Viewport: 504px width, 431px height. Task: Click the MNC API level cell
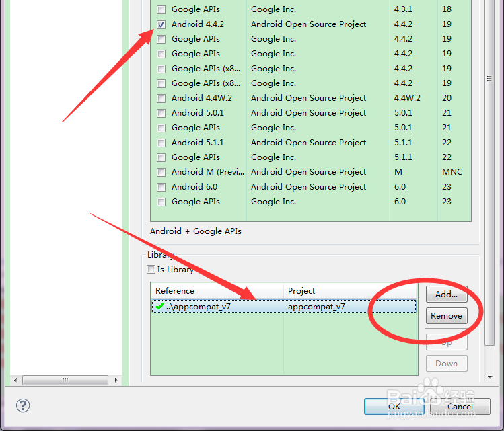(452, 172)
